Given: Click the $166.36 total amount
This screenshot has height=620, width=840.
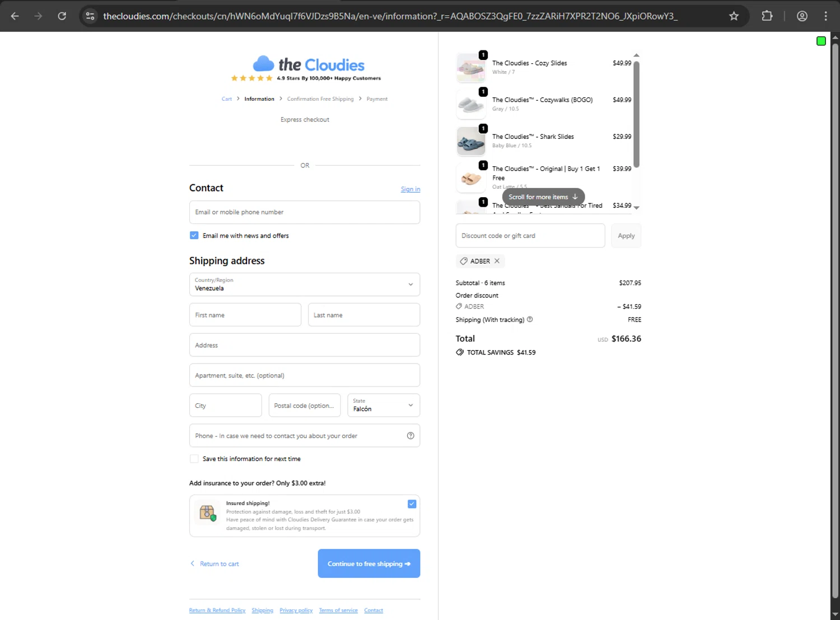Looking at the screenshot, I should (626, 339).
